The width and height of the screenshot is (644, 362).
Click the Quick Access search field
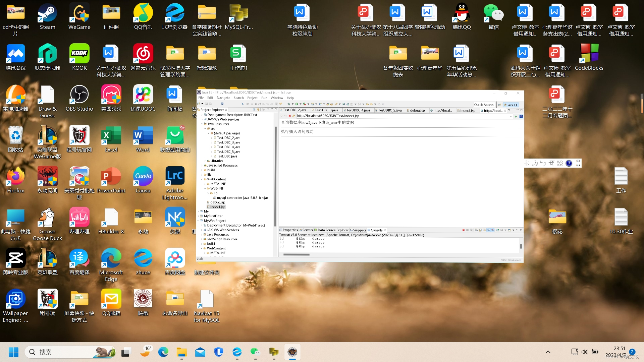point(484,105)
